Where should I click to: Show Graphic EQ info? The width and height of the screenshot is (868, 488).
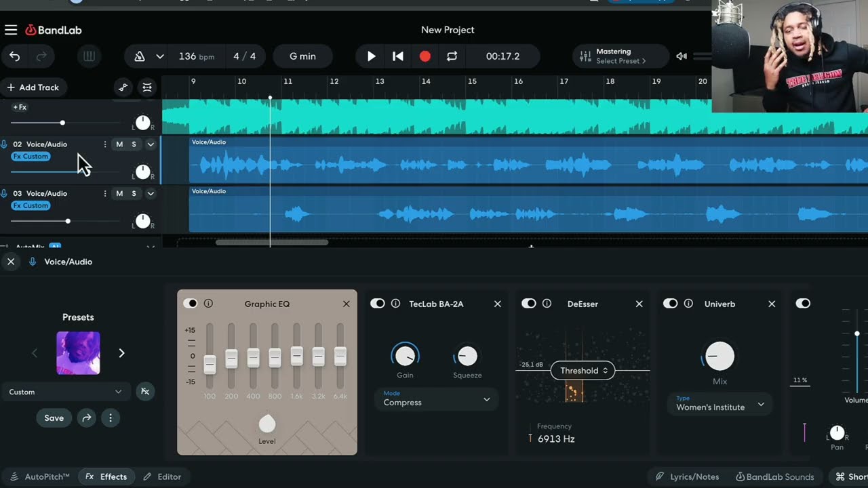(x=208, y=304)
